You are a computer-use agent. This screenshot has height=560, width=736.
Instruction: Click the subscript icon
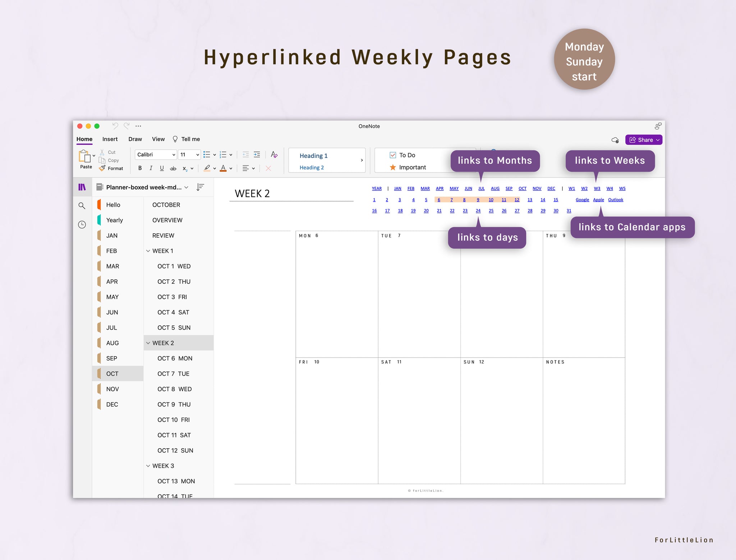[185, 168]
